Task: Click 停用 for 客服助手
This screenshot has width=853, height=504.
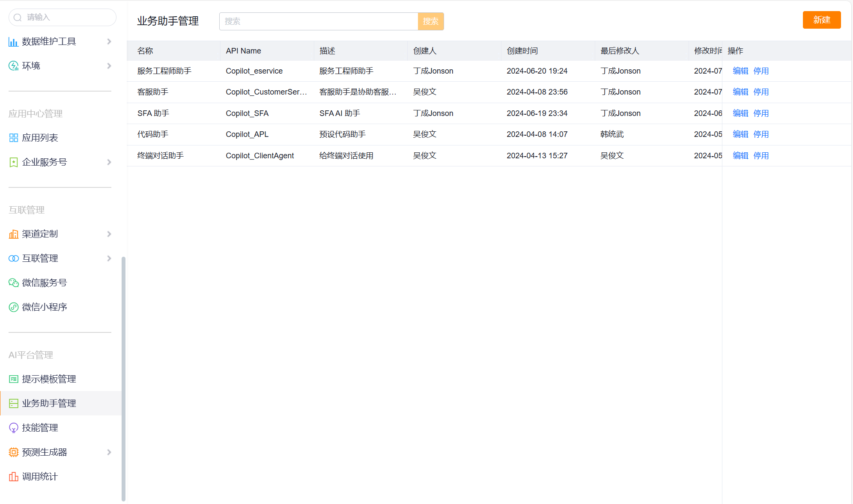Action: 761,92
